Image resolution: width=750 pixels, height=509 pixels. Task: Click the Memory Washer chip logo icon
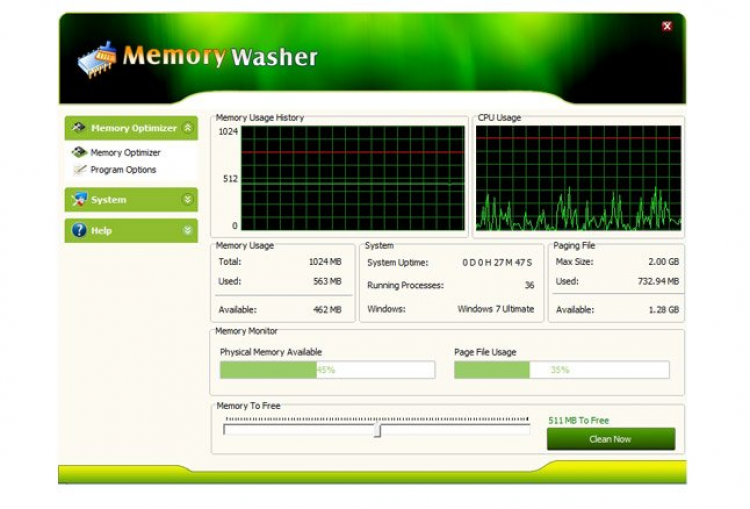pyautogui.click(x=97, y=60)
